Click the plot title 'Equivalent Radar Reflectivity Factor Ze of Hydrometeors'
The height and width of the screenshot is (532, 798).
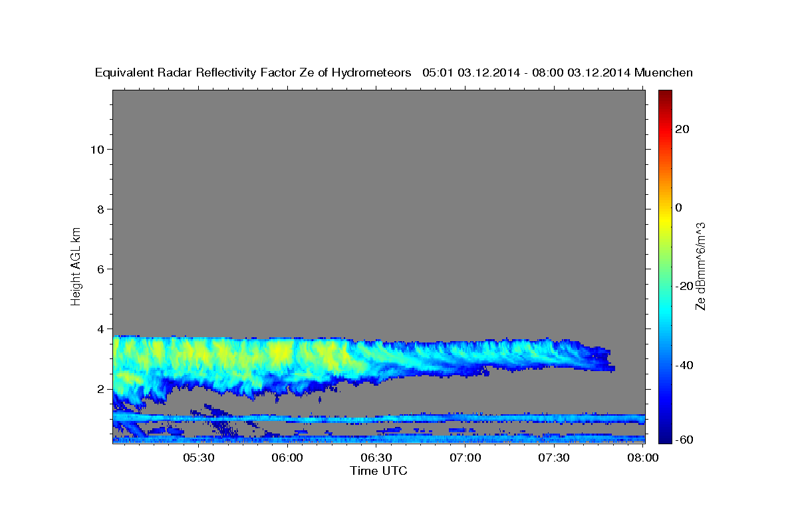coord(253,73)
